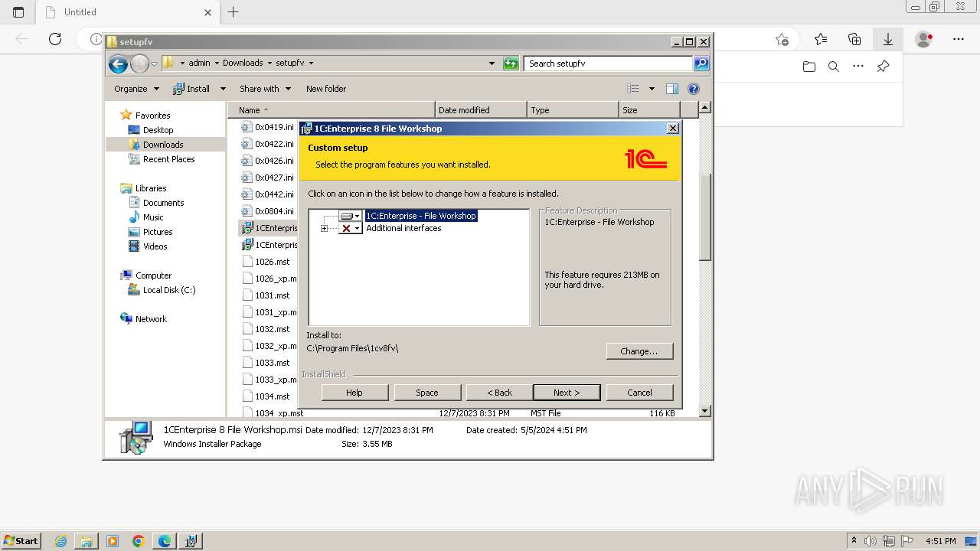Viewport: 980px width, 551px height.
Task: Refresh the setupfv folder view
Action: 511,64
